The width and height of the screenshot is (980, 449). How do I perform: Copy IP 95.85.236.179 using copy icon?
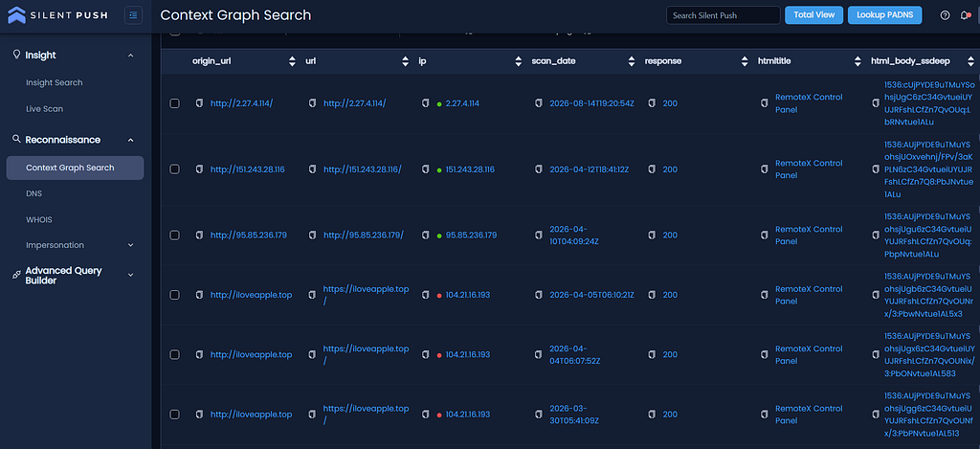pyautogui.click(x=426, y=236)
